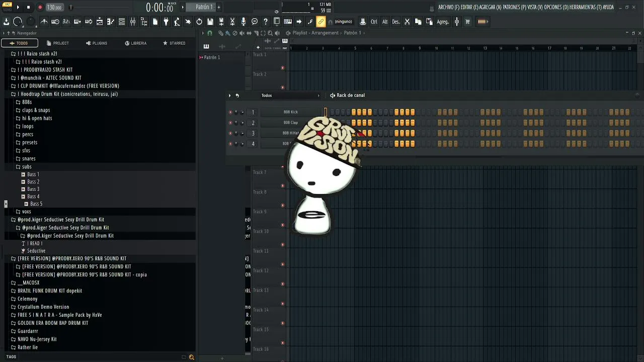Viewport: 644px width, 362px height.
Task: Open the (ninguno) snap dropdown
Action: tap(343, 22)
